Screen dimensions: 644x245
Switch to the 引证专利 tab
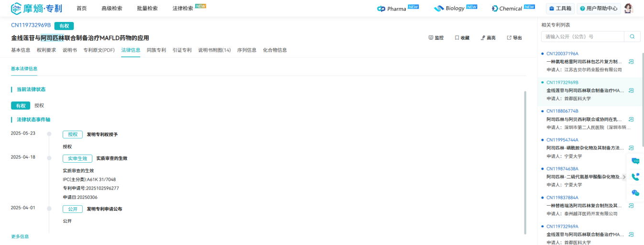[x=182, y=50]
